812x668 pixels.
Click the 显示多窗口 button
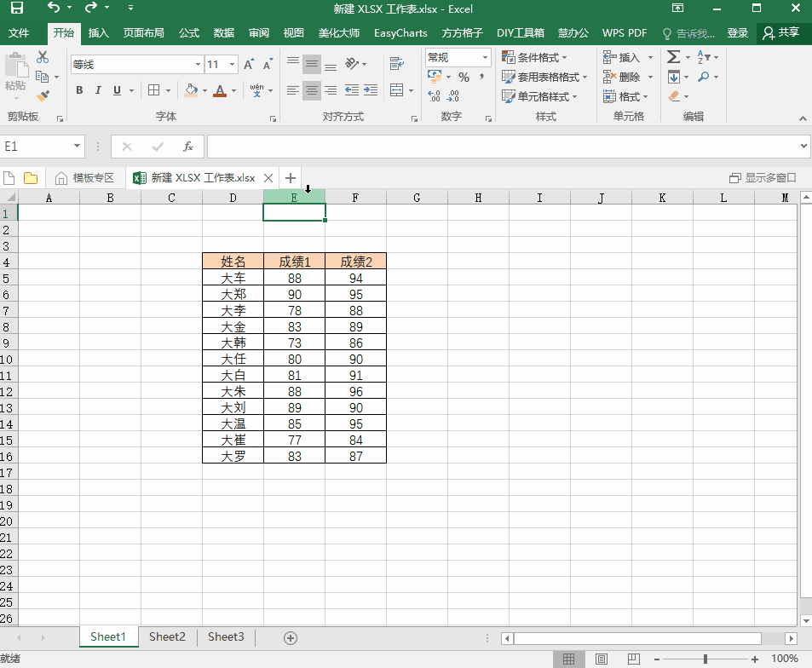point(763,178)
